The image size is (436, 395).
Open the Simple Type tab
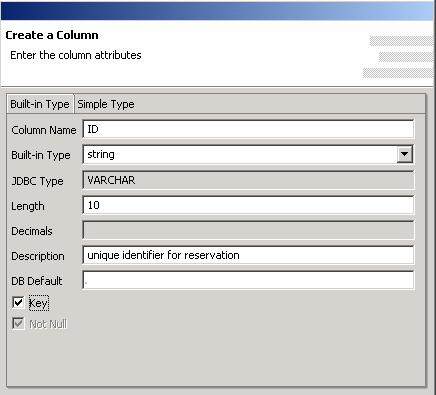[106, 104]
